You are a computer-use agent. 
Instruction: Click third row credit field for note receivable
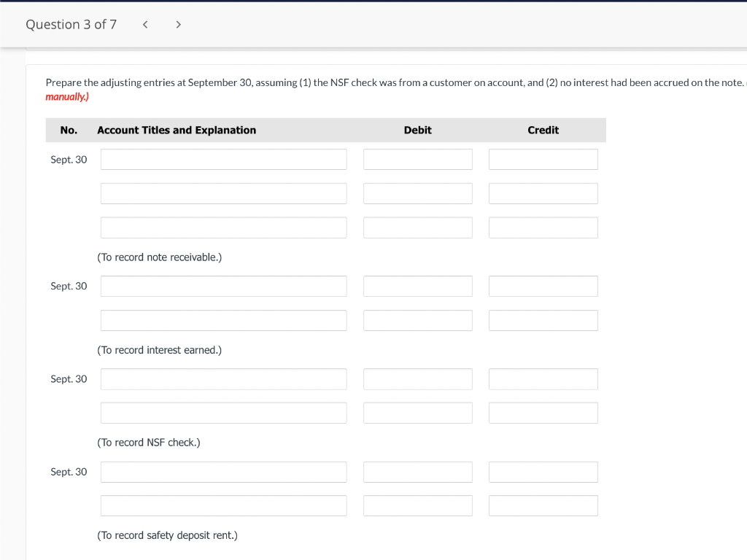point(543,227)
